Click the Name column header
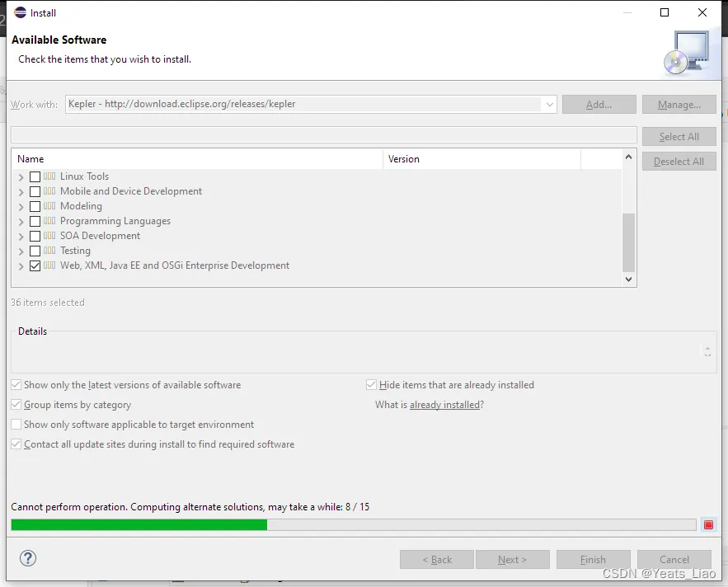 pyautogui.click(x=197, y=159)
